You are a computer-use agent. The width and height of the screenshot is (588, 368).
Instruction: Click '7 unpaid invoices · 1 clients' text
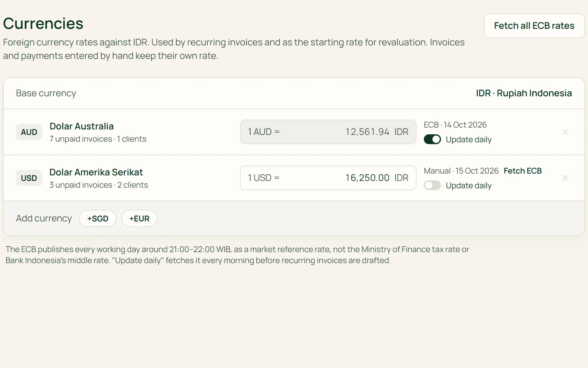pos(98,139)
